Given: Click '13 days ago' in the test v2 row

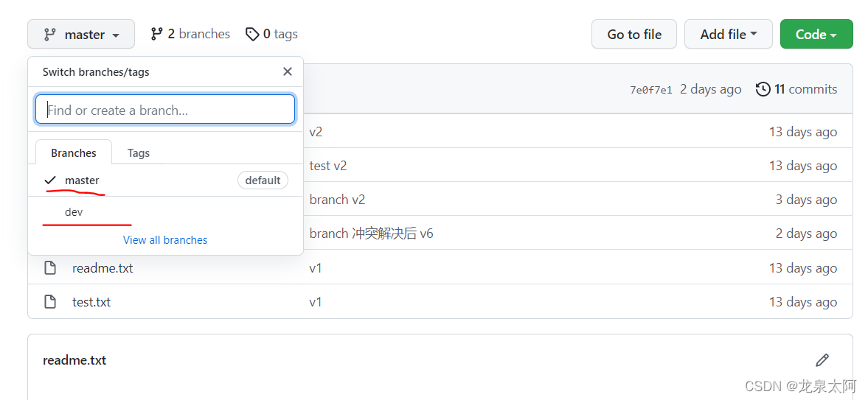Looking at the screenshot, I should coord(802,166).
